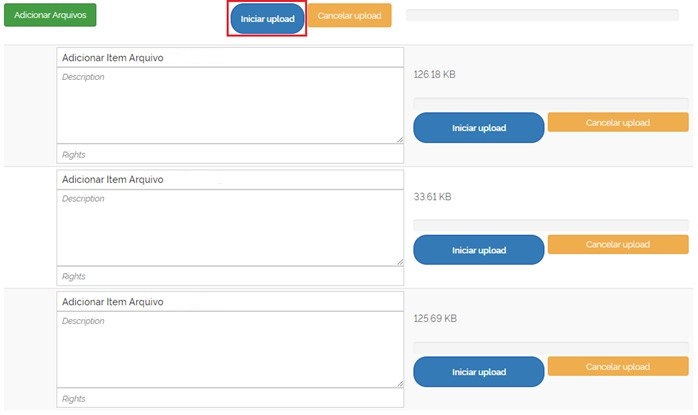
Task: Click the progress bar of the 33.61 KB file
Action: (x=550, y=225)
